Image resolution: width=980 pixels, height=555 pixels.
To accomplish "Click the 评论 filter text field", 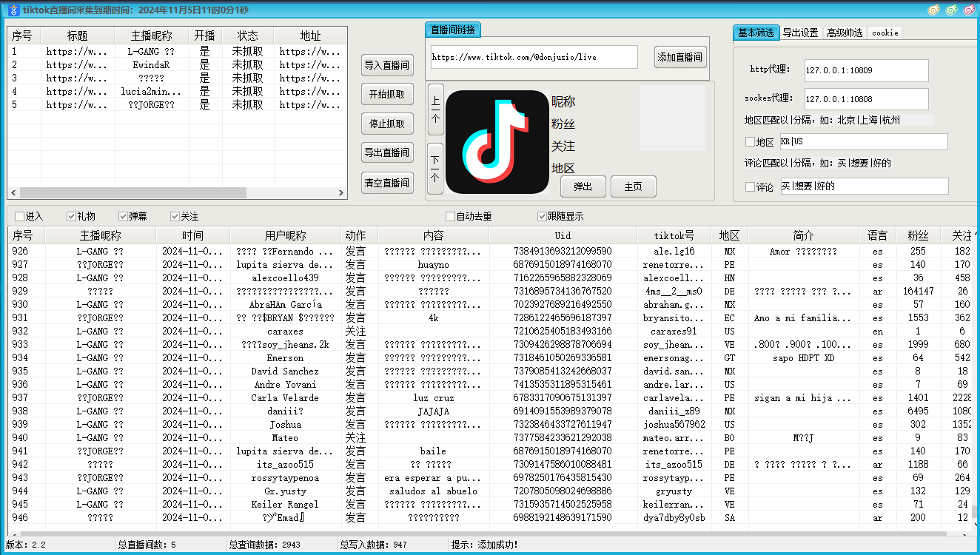I will tap(864, 186).
